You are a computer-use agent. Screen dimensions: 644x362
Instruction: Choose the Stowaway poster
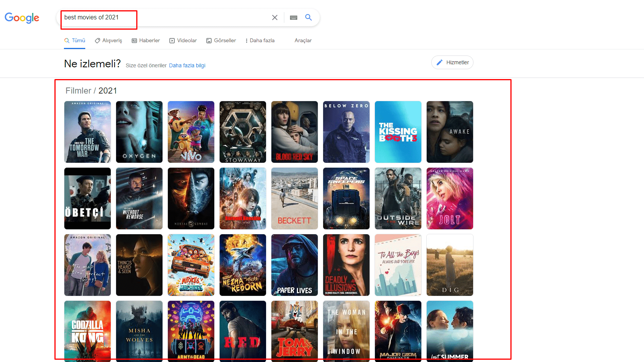click(243, 132)
